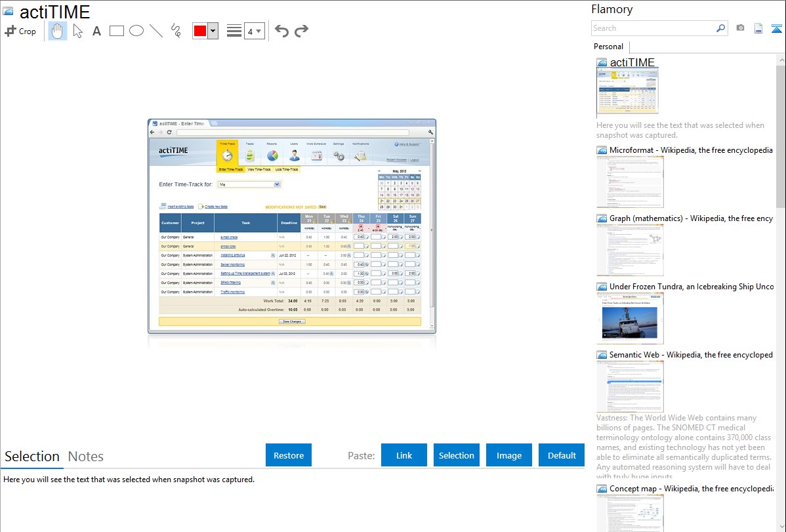Select the text annotation tool
The image size is (786, 532).
coord(96,31)
